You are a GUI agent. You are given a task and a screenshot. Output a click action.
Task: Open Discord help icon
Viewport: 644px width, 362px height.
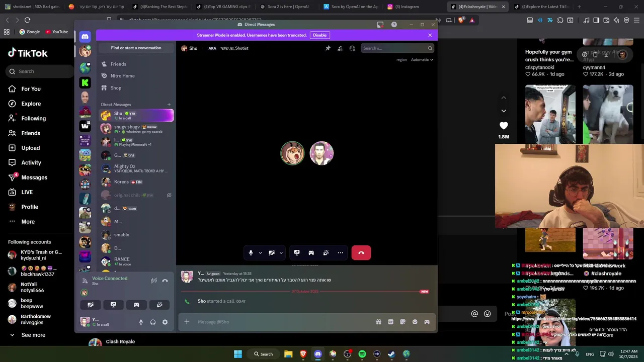point(394,24)
